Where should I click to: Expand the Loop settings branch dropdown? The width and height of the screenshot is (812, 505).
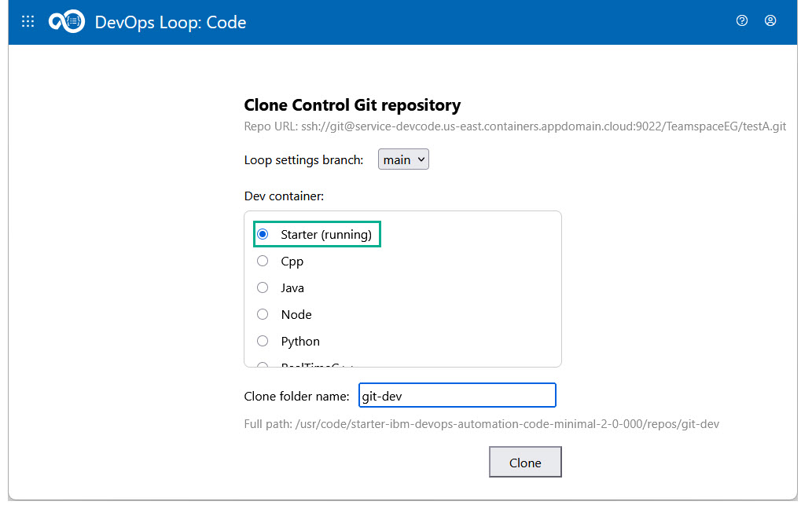403,159
